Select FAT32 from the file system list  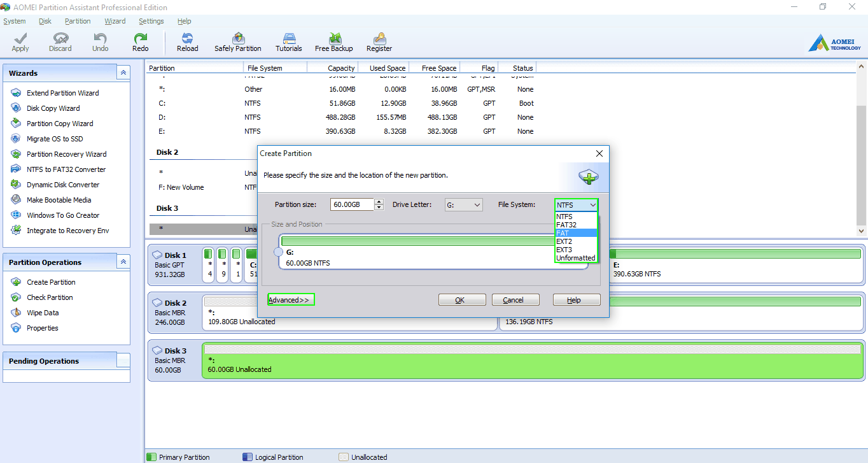click(x=577, y=225)
